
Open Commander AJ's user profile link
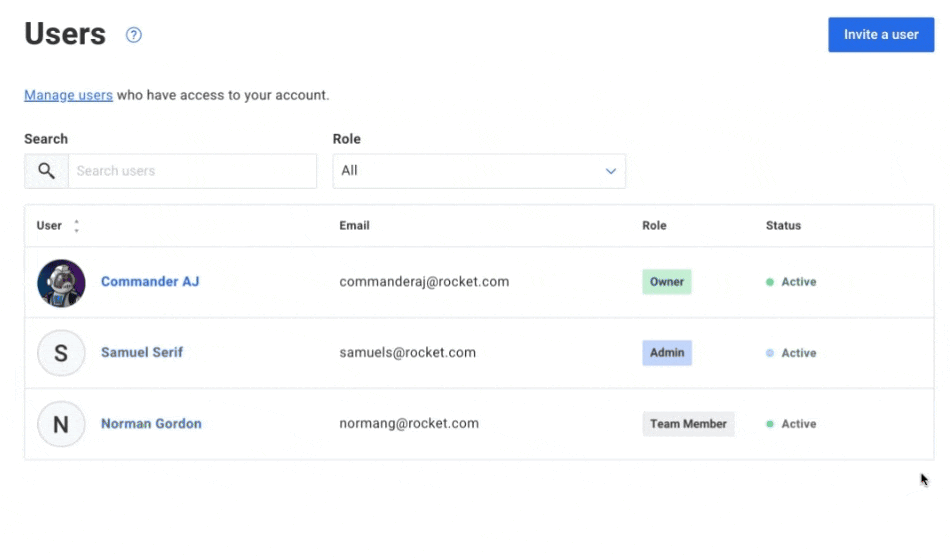tap(150, 282)
